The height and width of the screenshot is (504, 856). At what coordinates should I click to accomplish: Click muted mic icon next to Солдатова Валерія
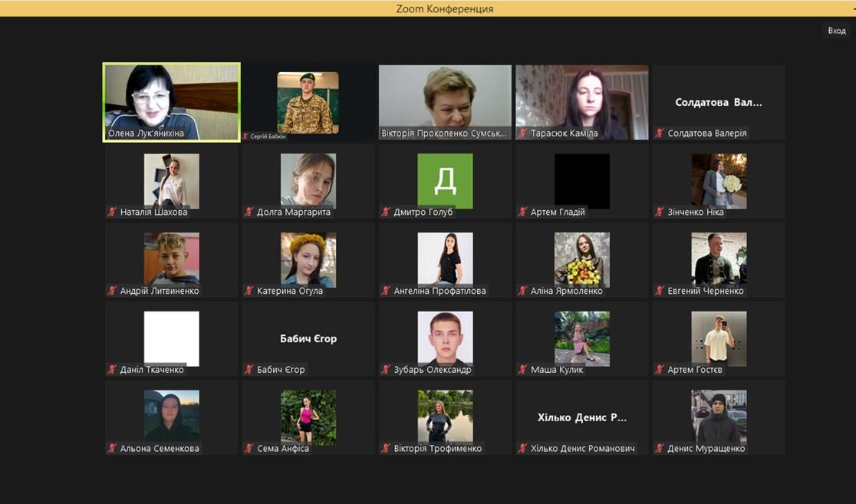[x=660, y=133]
